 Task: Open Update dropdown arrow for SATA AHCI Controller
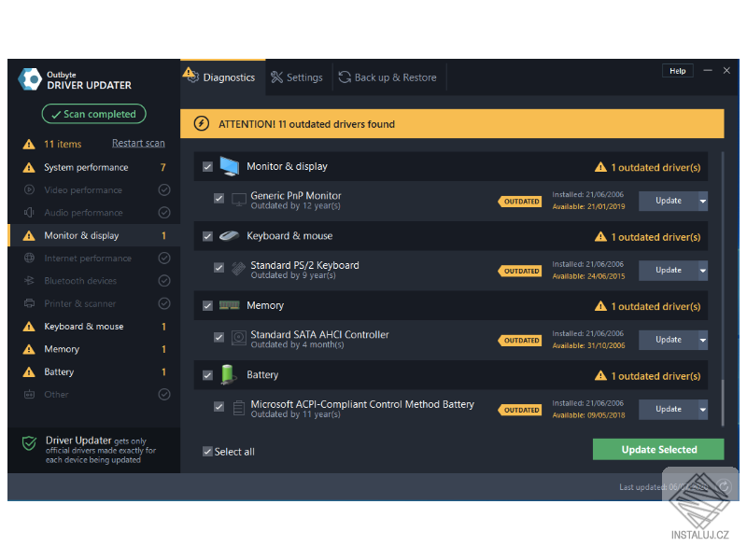point(703,340)
